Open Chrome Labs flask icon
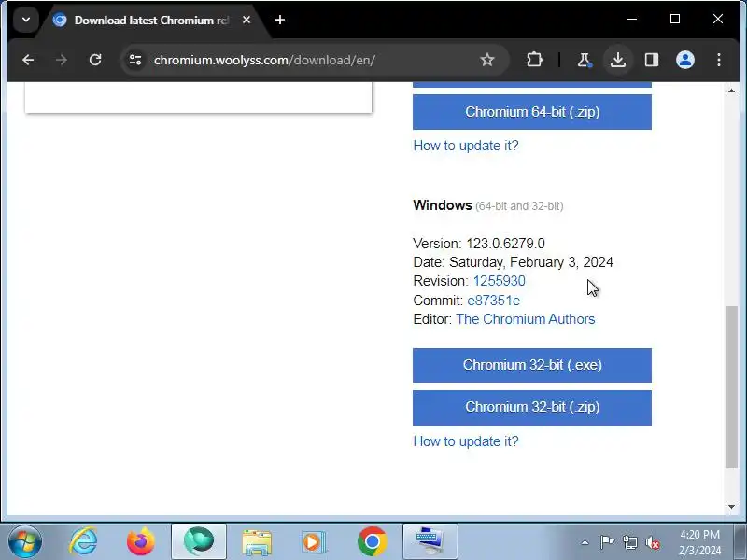The width and height of the screenshot is (747, 560). [585, 60]
